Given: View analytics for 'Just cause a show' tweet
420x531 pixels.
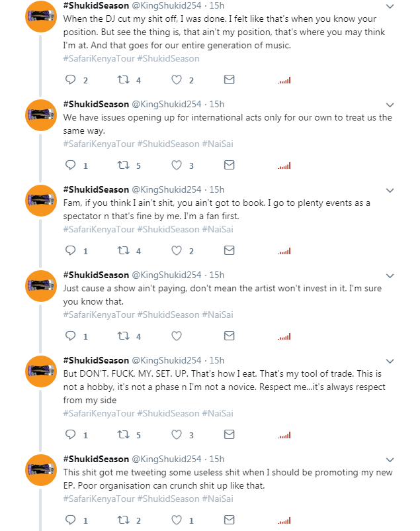Looking at the screenshot, I should click(x=284, y=336).
